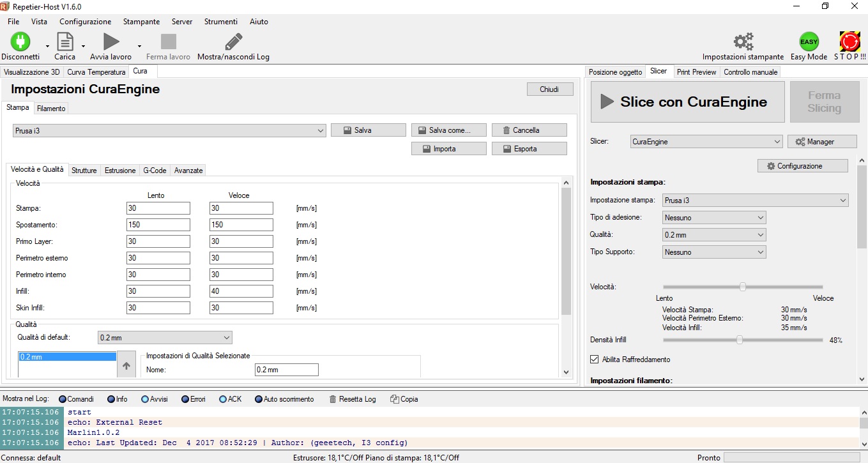Click the Resetta Log trash icon
This screenshot has width=868, height=463.
[x=333, y=399]
